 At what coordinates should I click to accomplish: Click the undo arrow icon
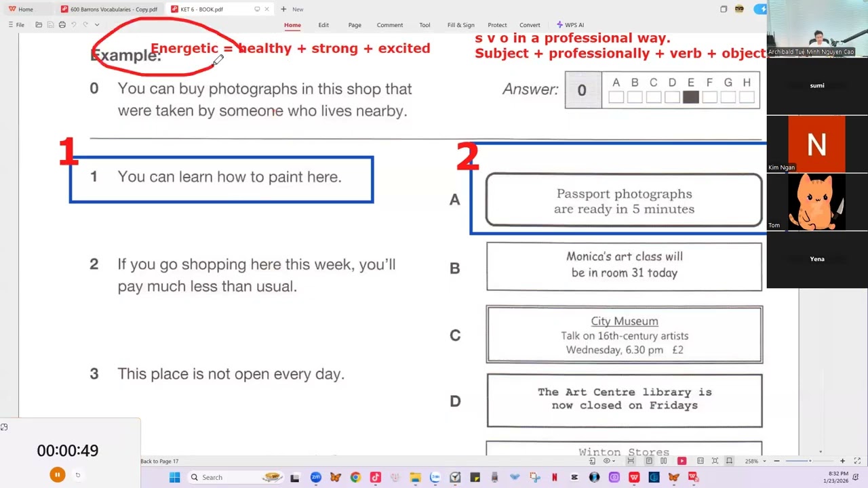(74, 25)
